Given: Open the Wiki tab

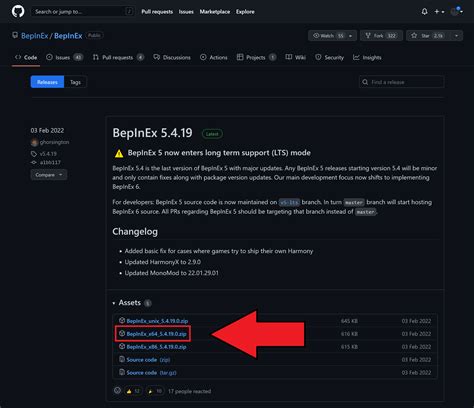Looking at the screenshot, I should point(296,57).
